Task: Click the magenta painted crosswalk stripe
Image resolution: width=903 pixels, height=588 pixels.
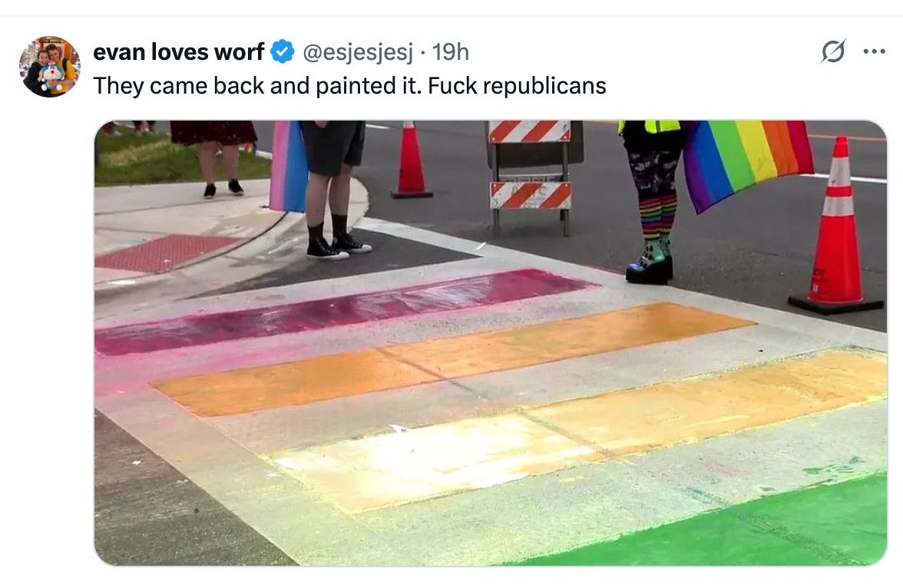Action: [344, 311]
